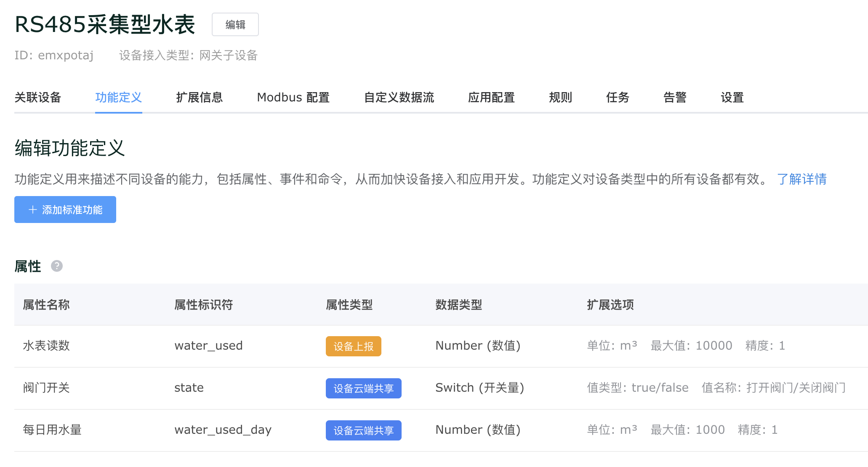Click the 设备云端共享 tag in 阀门开关 row

point(363,388)
